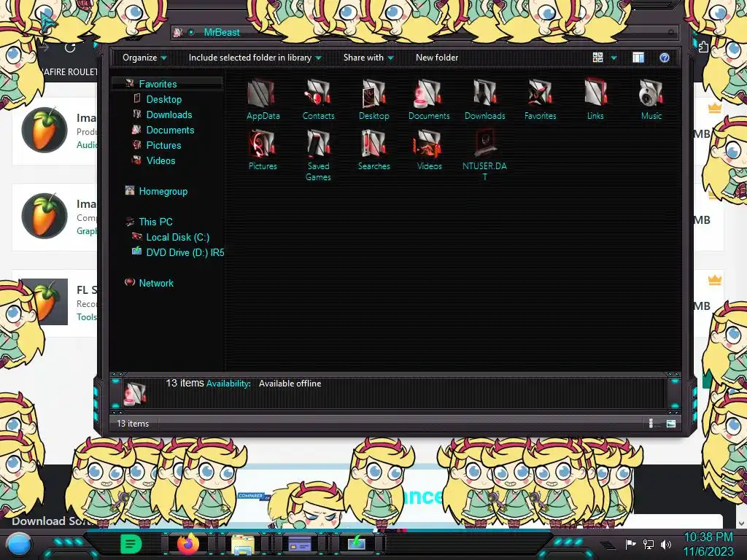Click browser reload button behind Explorer
747x560 pixels.
71,47
